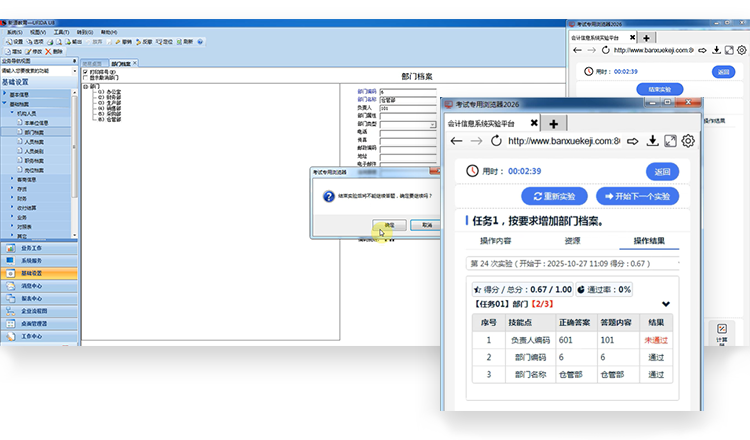Image resolution: width=750 pixels, height=440 pixels.
Task: Click 确定 in the confirmation dialog
Action: pyautogui.click(x=389, y=224)
